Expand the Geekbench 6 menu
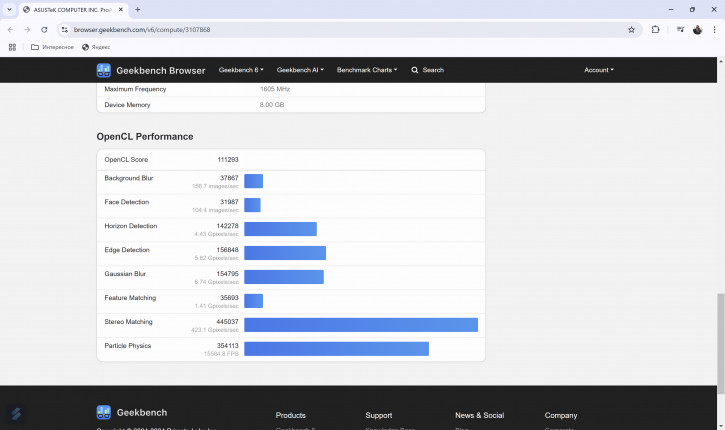725x430 pixels. pos(241,70)
